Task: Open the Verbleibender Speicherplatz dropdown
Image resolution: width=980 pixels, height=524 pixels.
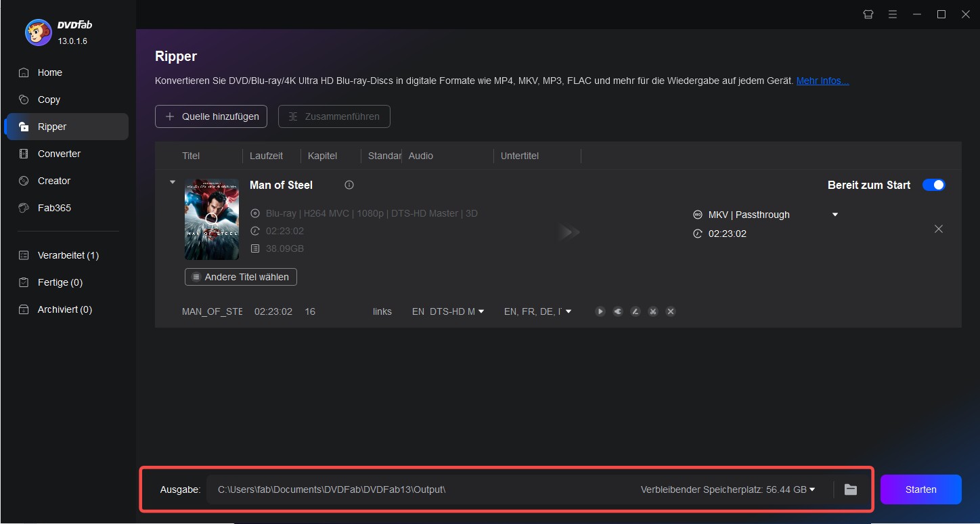Action: [728, 489]
